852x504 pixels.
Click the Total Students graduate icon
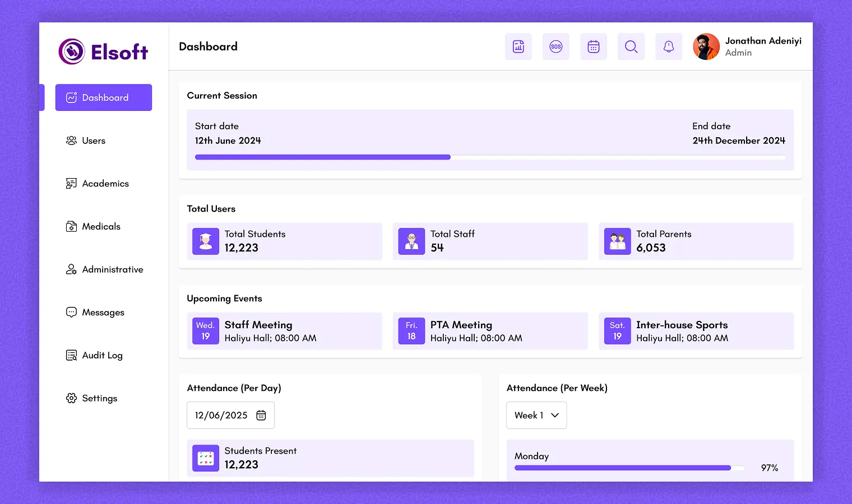(x=206, y=241)
